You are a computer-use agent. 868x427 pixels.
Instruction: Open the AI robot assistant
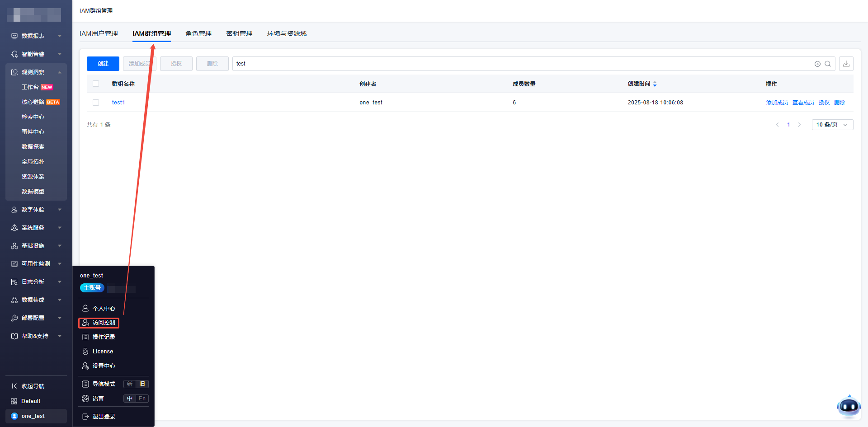click(849, 407)
